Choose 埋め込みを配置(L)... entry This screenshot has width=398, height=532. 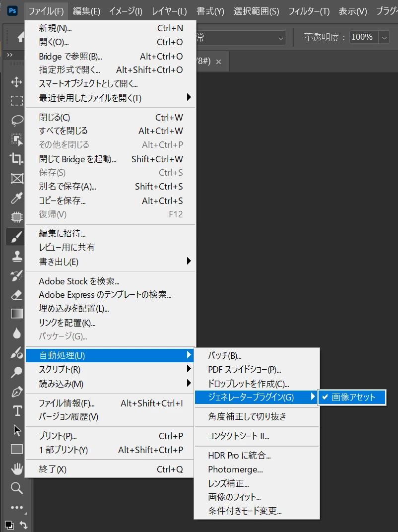(x=111, y=308)
